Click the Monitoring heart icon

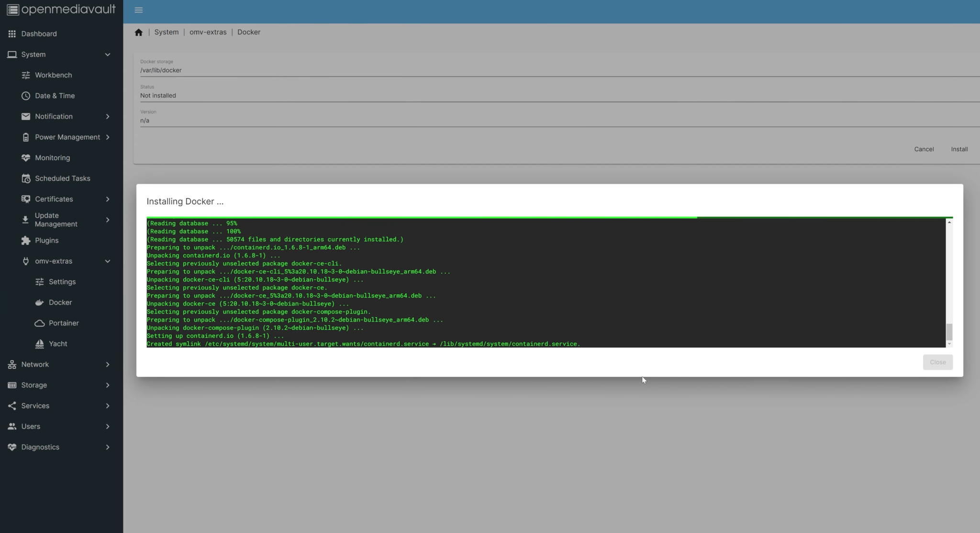click(x=25, y=157)
